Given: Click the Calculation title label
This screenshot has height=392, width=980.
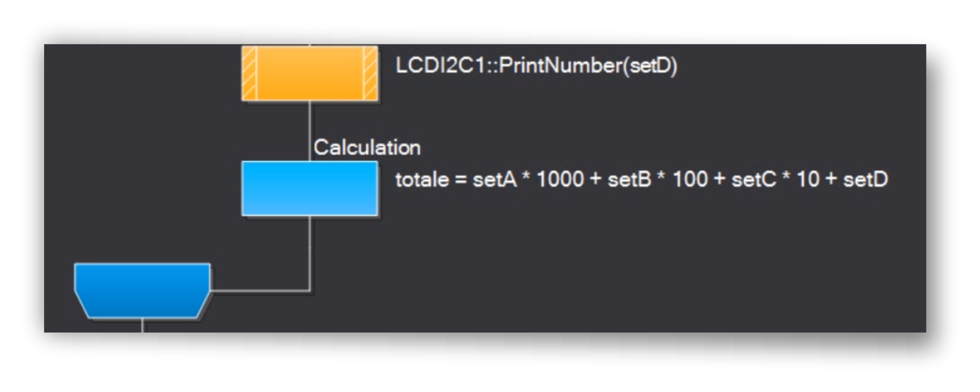Looking at the screenshot, I should [x=367, y=147].
